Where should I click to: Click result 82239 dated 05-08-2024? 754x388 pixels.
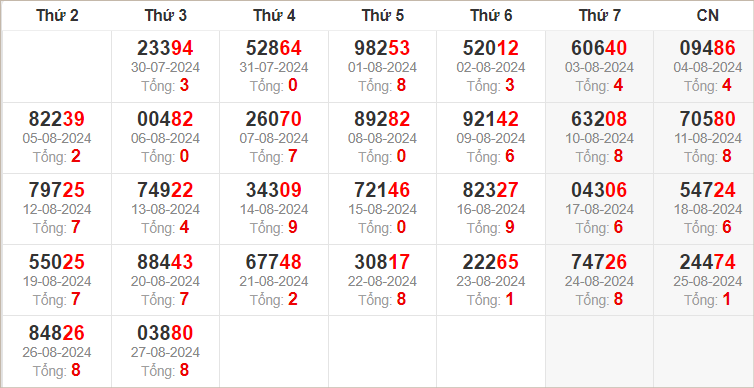click(57, 119)
